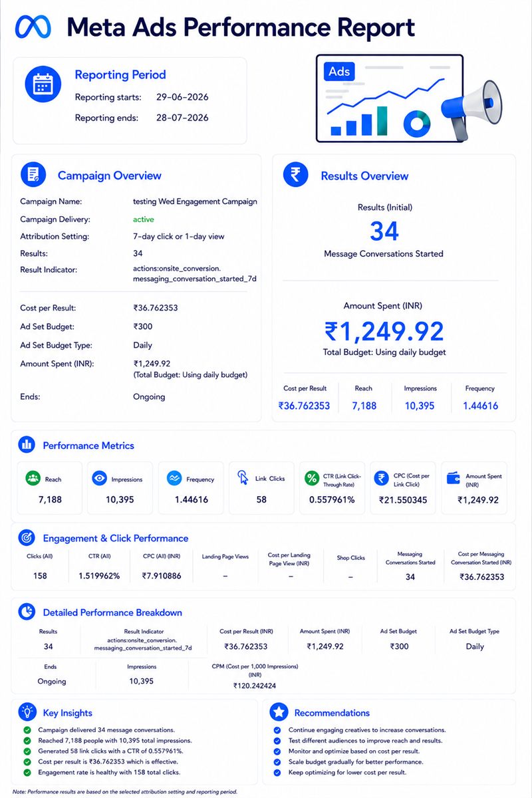Click the footnote starting 'Note: Performance results'
Viewport: 532px width, 798px height.
(x=124, y=792)
